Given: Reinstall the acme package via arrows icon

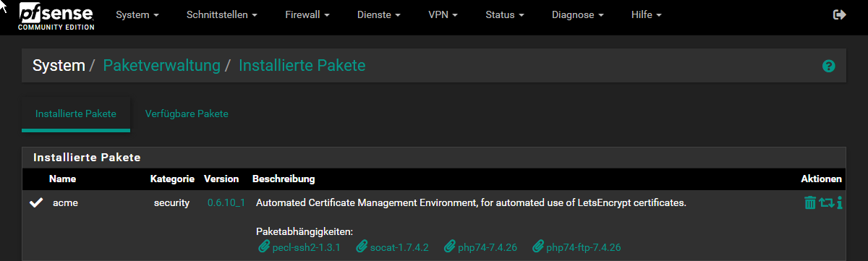Looking at the screenshot, I should [827, 203].
